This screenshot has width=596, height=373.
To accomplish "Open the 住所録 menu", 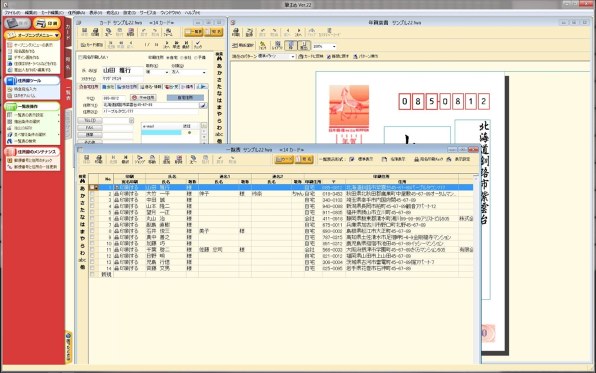I will (x=76, y=13).
